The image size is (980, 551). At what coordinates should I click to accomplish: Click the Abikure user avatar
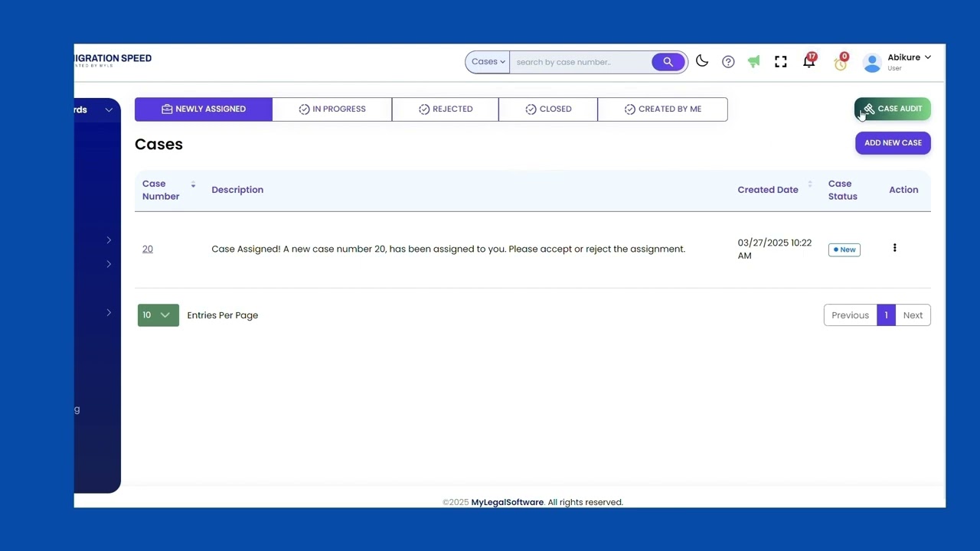click(872, 63)
